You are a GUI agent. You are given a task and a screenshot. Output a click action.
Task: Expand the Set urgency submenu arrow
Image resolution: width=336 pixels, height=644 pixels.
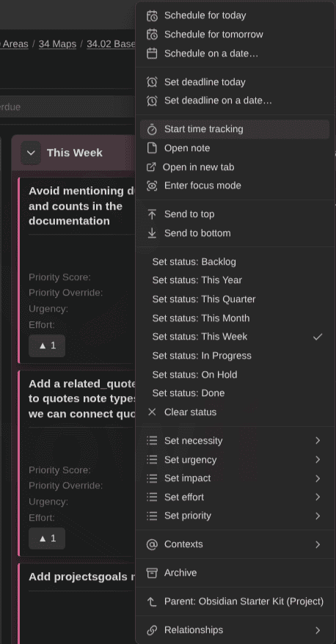coord(318,460)
